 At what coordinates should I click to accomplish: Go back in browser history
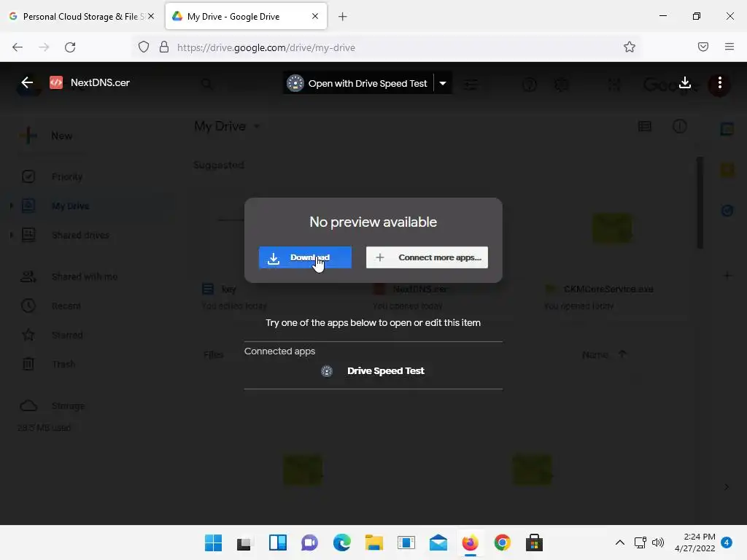18,47
